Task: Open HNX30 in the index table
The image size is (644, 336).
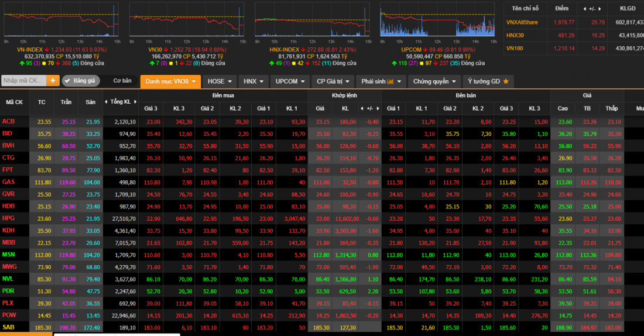Action: (515, 35)
